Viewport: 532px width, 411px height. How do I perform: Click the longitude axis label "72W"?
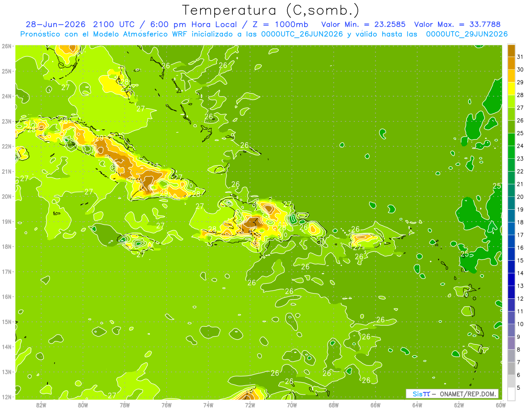[x=250, y=404]
